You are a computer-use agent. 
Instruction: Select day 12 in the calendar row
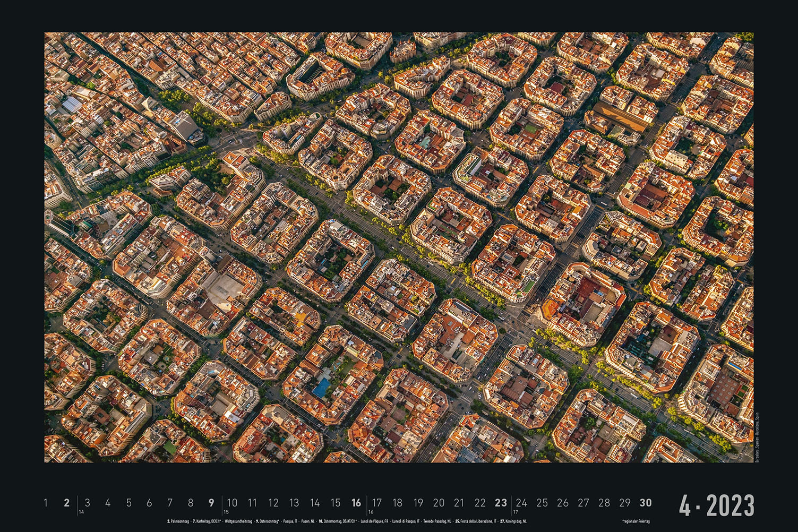(x=273, y=502)
